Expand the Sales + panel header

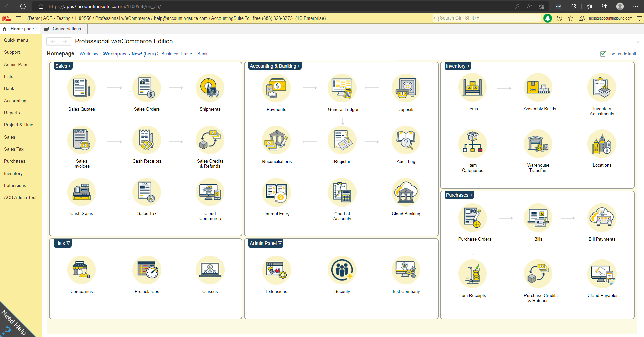coord(63,66)
